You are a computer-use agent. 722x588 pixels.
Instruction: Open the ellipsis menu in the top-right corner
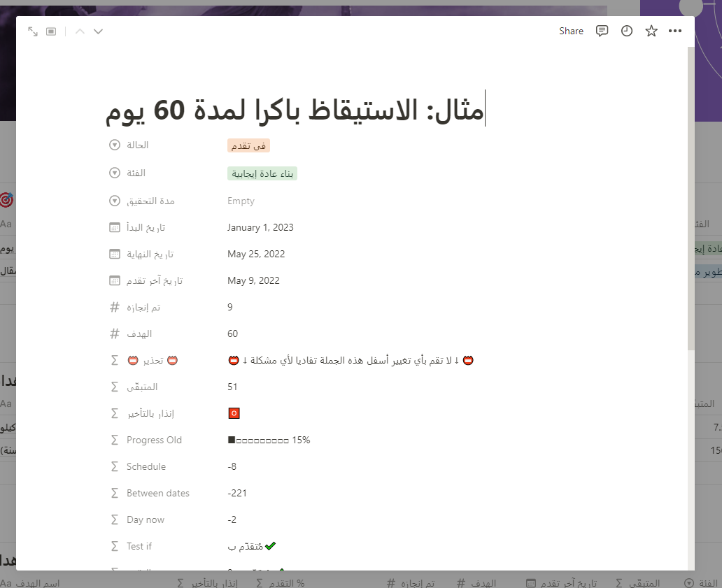point(675,31)
